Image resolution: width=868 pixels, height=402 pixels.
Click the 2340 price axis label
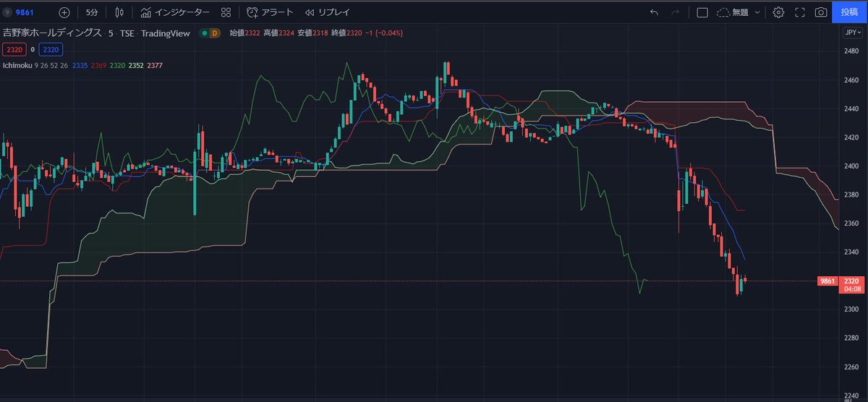click(851, 252)
